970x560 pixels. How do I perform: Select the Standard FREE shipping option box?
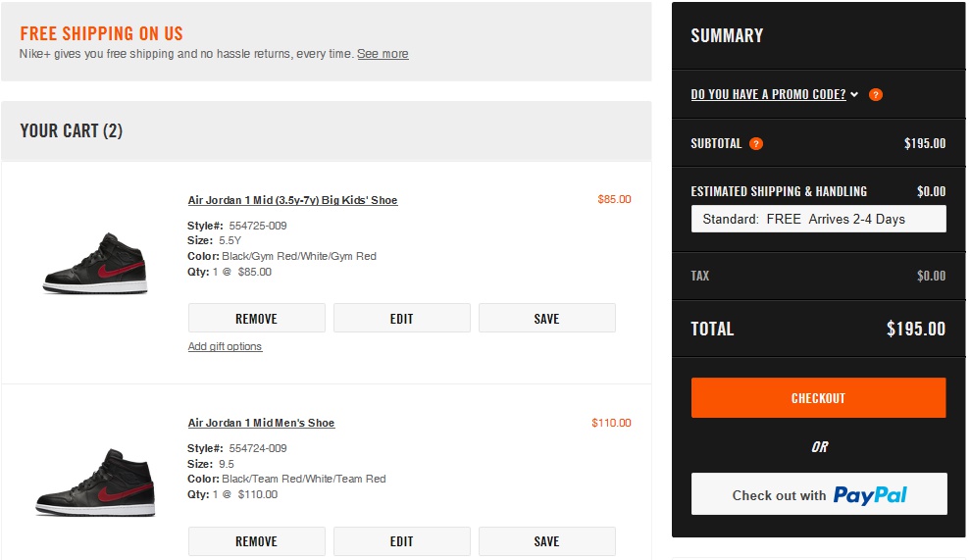coord(818,219)
